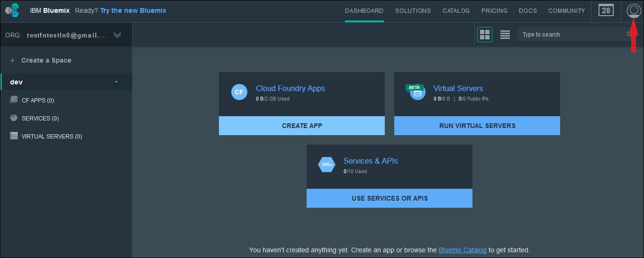Click the Virtual Servers beta icon
The image size is (644, 258).
[x=416, y=92]
